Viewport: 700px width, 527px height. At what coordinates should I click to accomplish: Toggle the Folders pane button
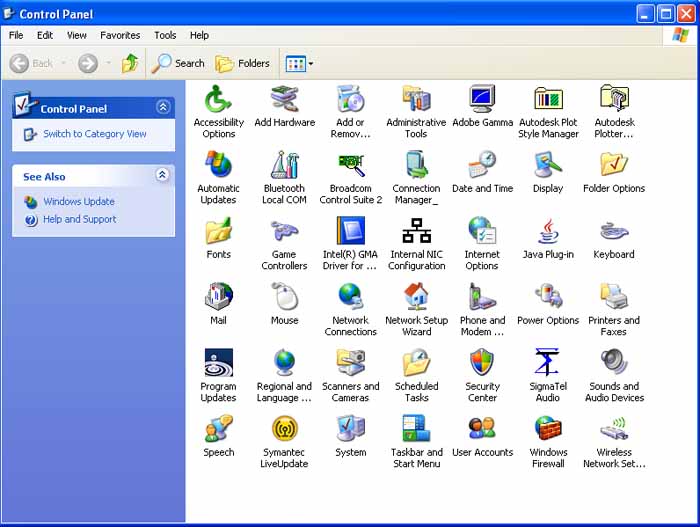(243, 63)
